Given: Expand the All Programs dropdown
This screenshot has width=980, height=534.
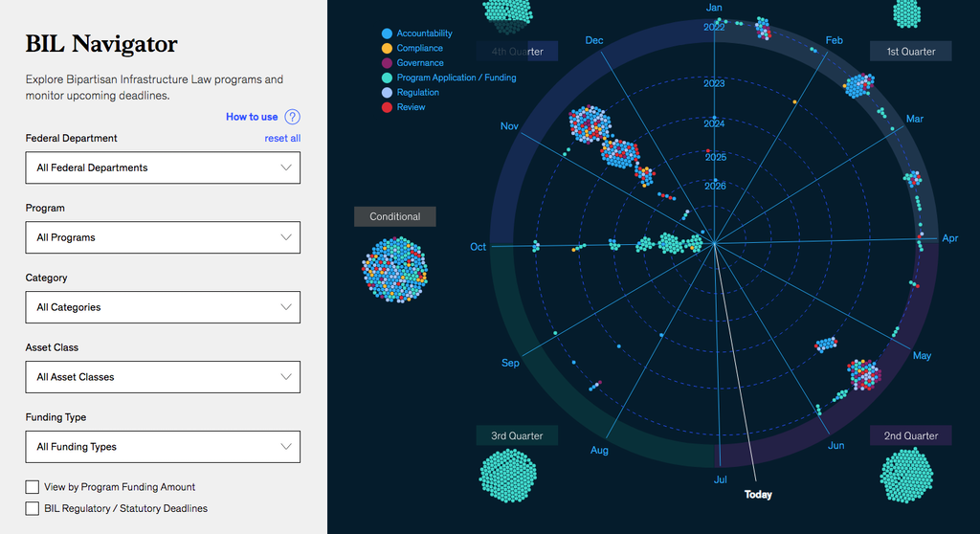Looking at the screenshot, I should click(163, 237).
